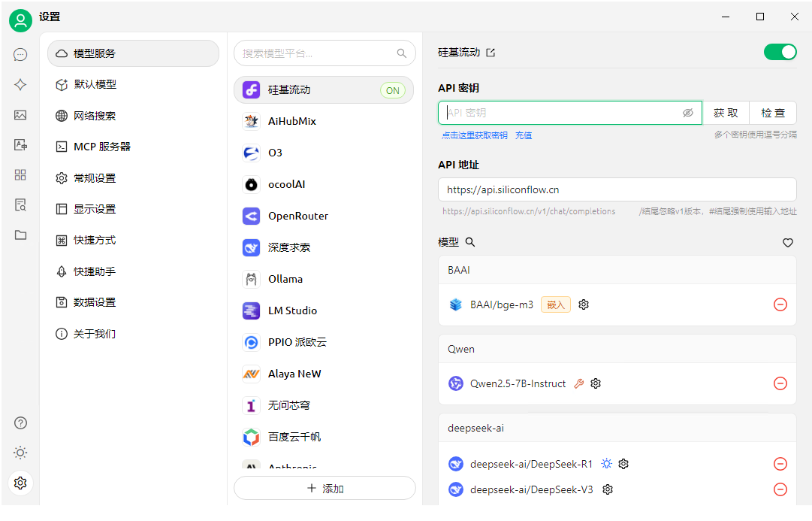The image size is (812, 521).
Task: Open the chat assistant sidebar icon
Action: pyautogui.click(x=20, y=54)
